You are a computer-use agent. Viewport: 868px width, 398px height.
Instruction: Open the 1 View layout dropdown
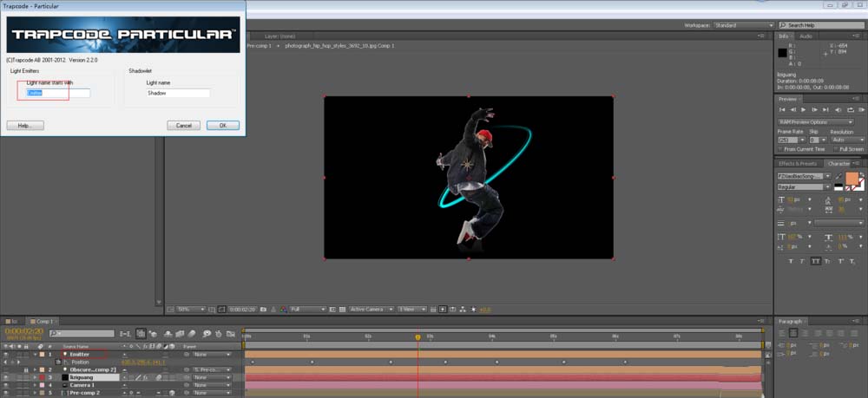pyautogui.click(x=411, y=310)
